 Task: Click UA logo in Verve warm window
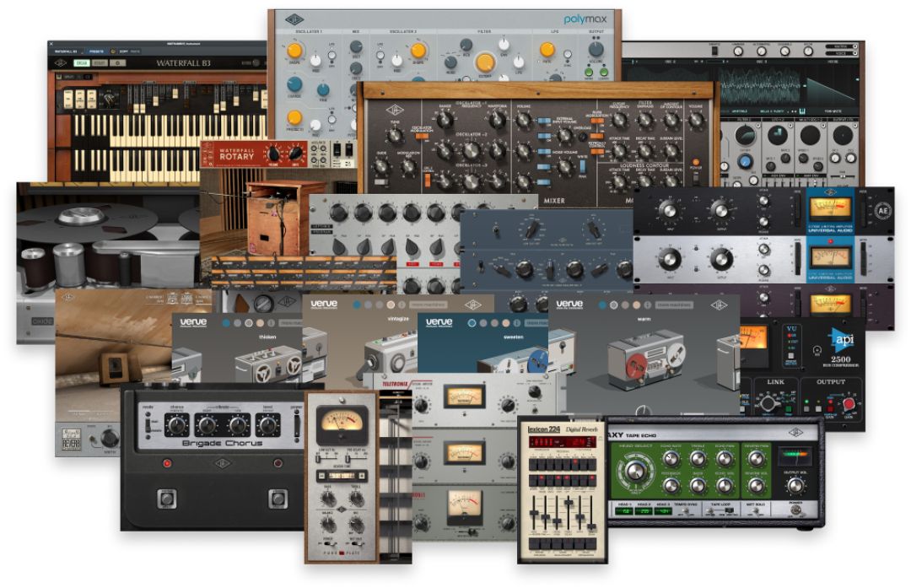[x=719, y=305]
